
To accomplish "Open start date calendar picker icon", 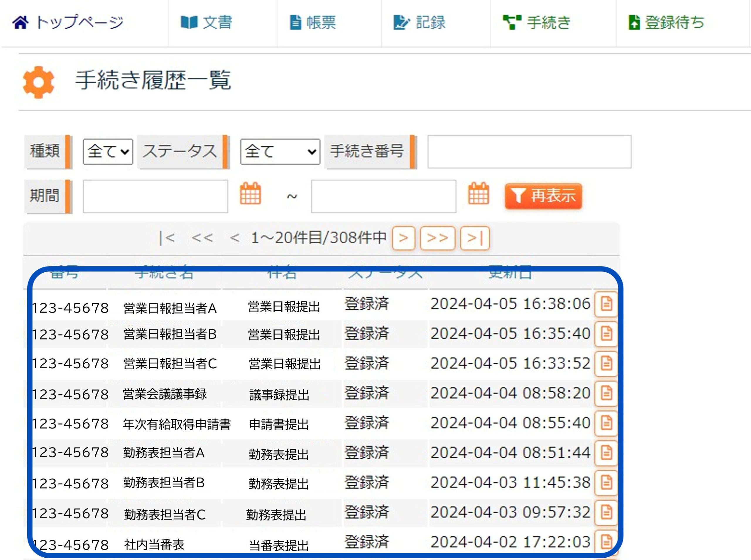I will 250,194.
